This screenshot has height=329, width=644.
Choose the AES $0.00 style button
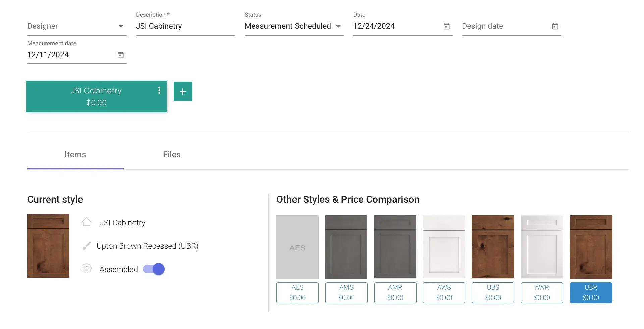[x=298, y=293]
